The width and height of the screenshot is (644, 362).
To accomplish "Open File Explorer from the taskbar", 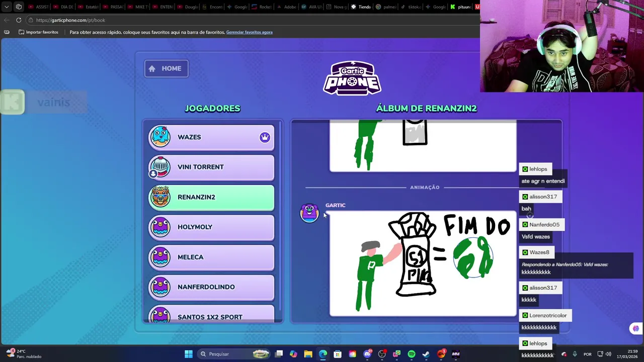I will 308,354.
